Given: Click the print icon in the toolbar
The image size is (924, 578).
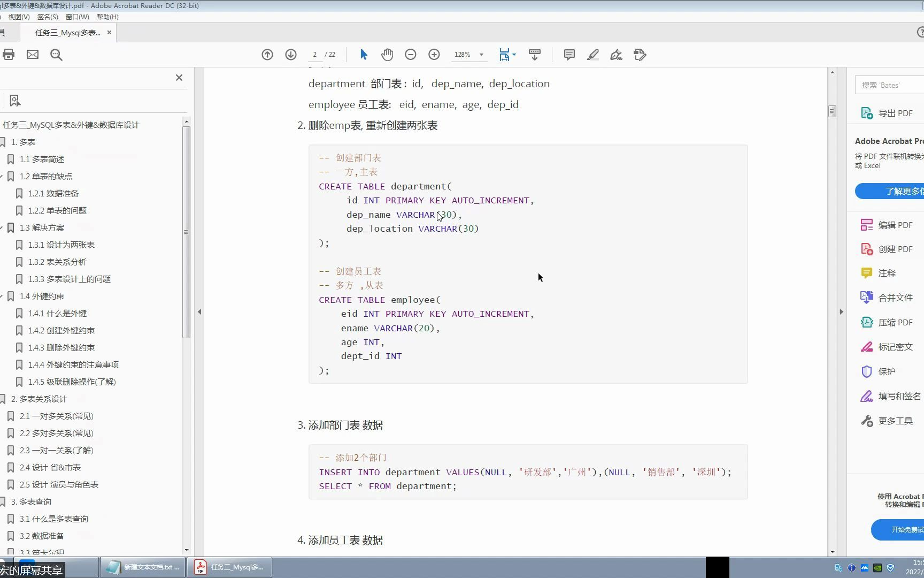Looking at the screenshot, I should (x=8, y=55).
